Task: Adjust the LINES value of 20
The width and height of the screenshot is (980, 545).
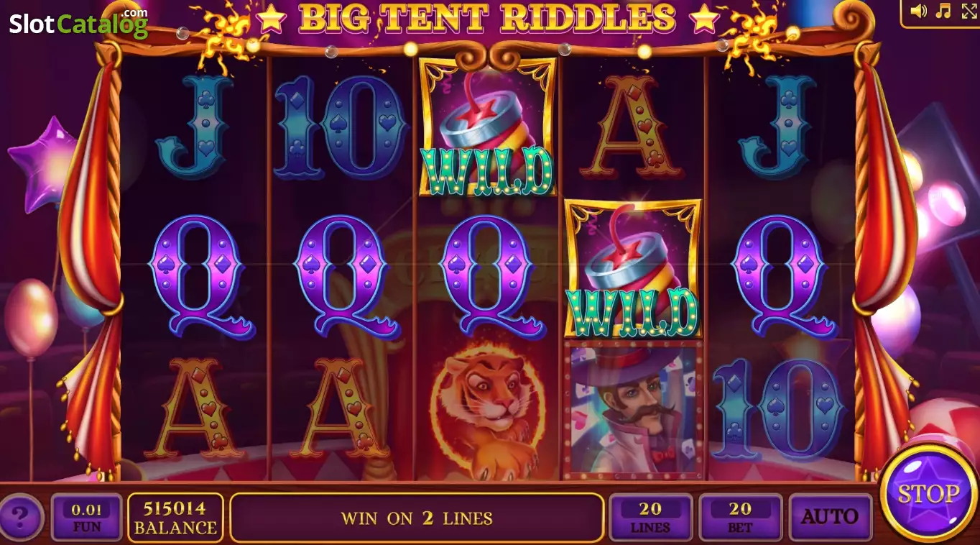Action: point(650,516)
